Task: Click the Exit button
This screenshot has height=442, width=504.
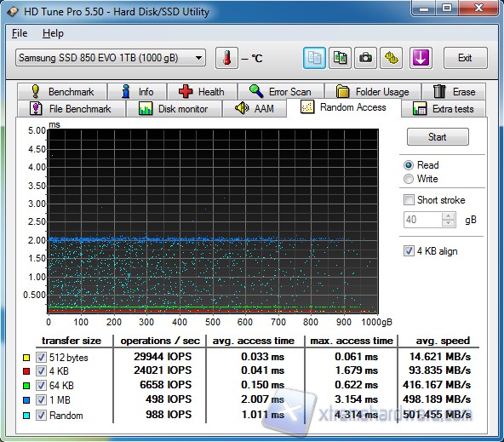Action: pos(465,58)
